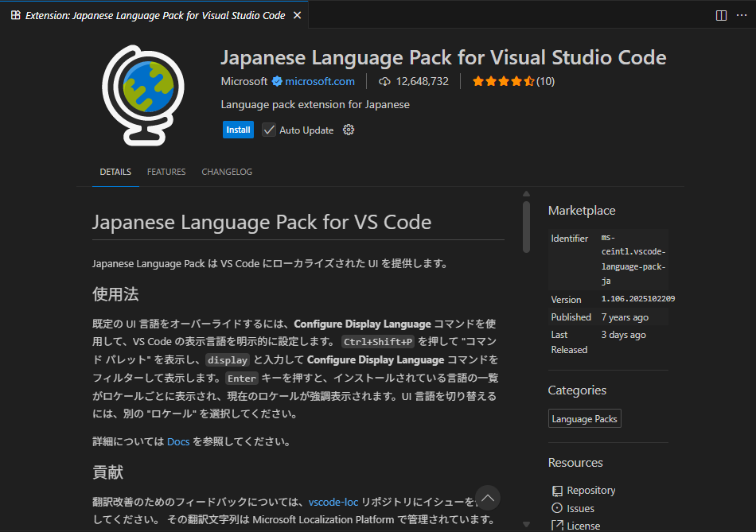Switch to the FEATURES tab
The width and height of the screenshot is (756, 532).
tap(166, 172)
